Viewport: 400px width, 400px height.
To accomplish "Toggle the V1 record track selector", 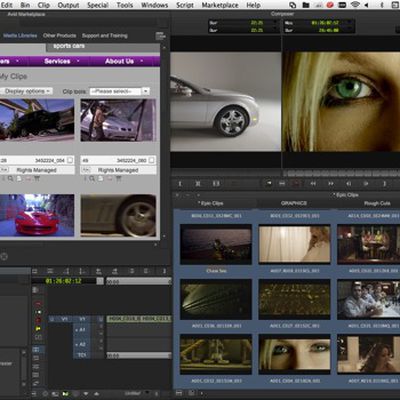I will 82,319.
